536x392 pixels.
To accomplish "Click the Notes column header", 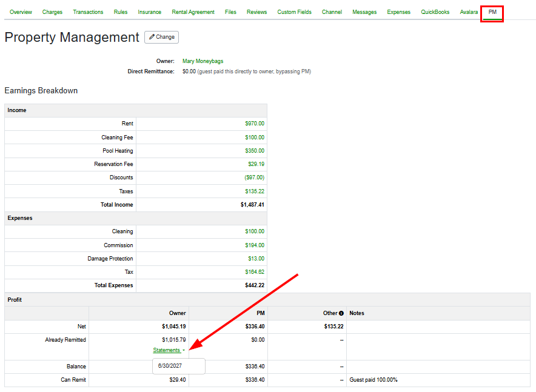I will coord(357,313).
